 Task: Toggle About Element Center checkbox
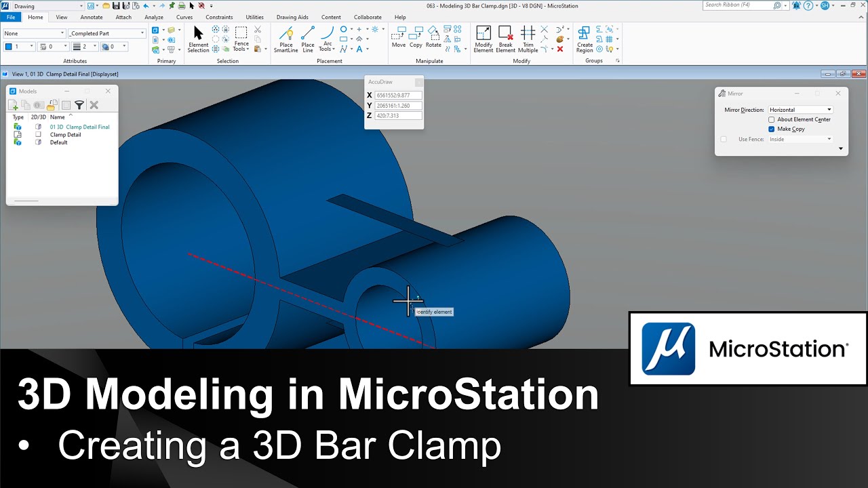772,119
